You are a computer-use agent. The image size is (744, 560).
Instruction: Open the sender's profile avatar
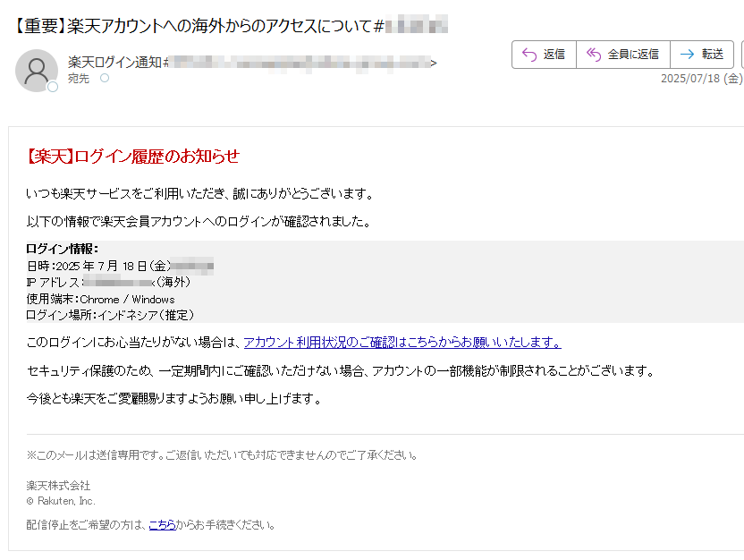[37, 71]
